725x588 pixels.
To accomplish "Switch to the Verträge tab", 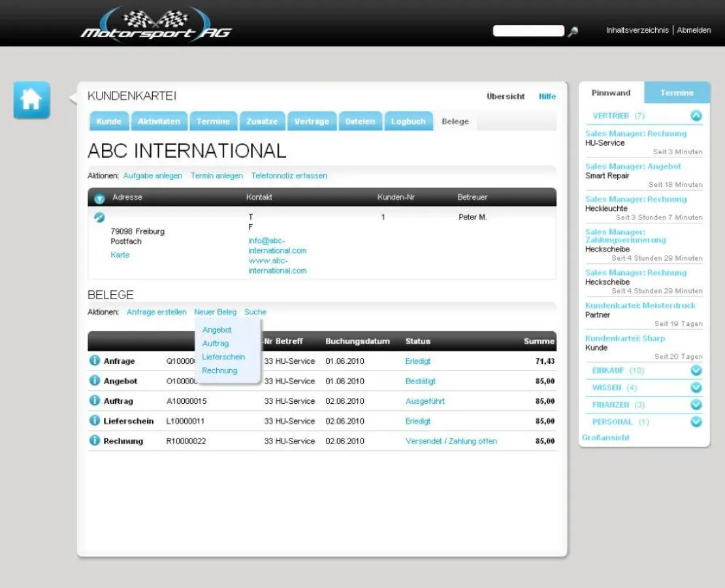I will (312, 122).
